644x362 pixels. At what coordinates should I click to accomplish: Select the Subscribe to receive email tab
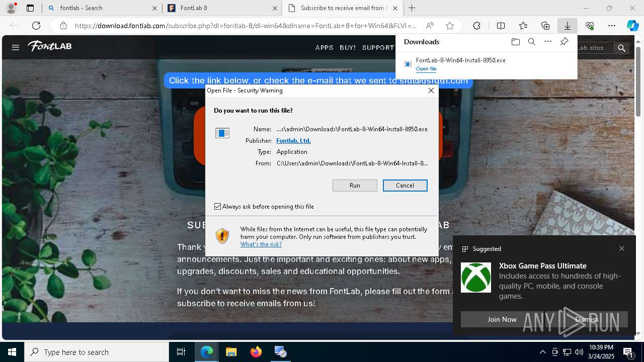click(342, 8)
